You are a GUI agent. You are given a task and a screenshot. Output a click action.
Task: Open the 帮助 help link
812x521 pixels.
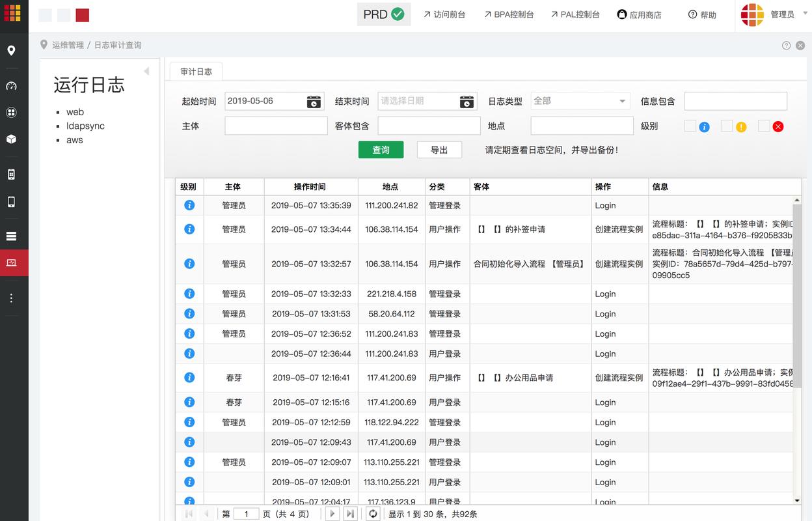tap(702, 14)
